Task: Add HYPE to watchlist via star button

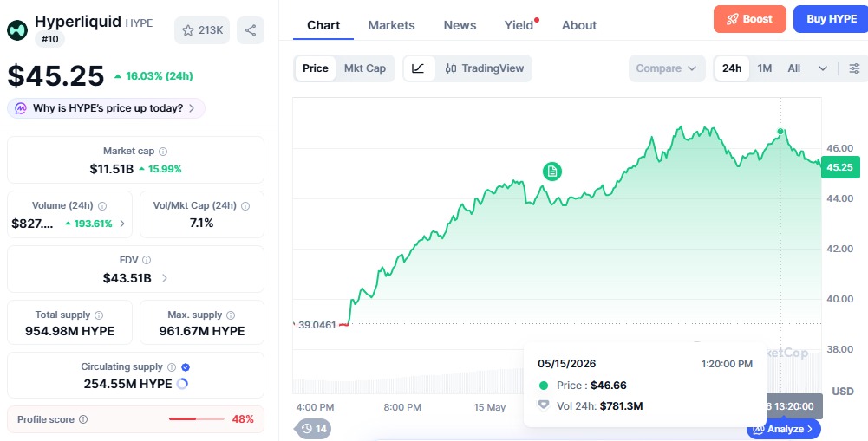Action: (202, 30)
